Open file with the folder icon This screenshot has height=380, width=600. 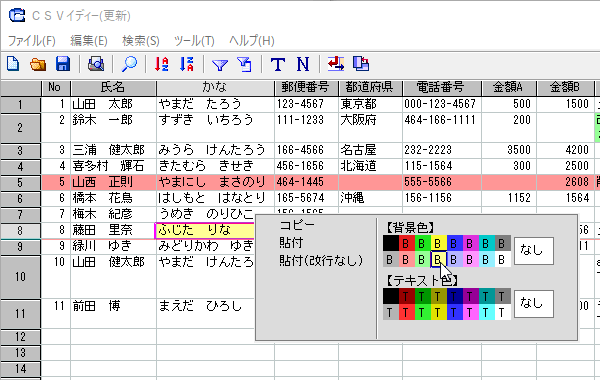pos(38,64)
